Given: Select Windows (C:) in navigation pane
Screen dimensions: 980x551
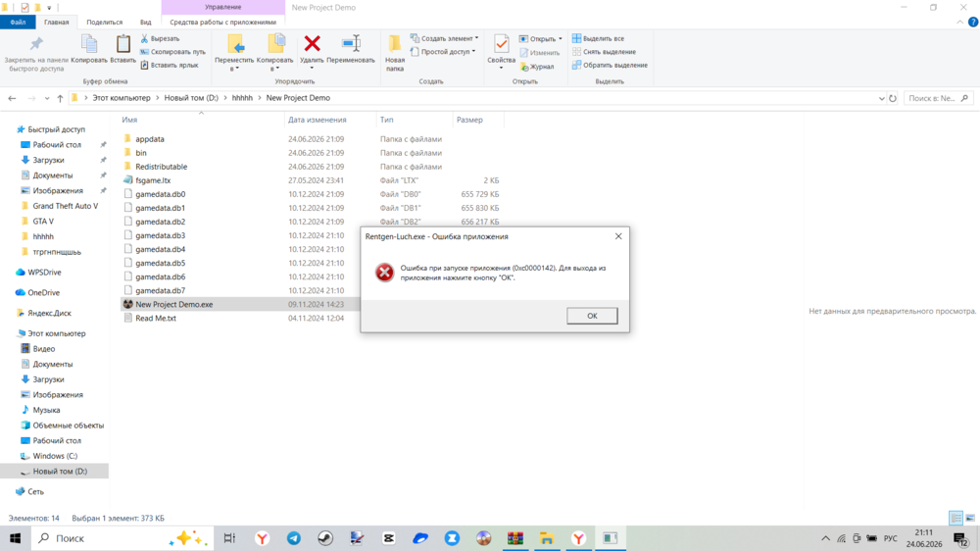Looking at the screenshot, I should [x=55, y=456].
